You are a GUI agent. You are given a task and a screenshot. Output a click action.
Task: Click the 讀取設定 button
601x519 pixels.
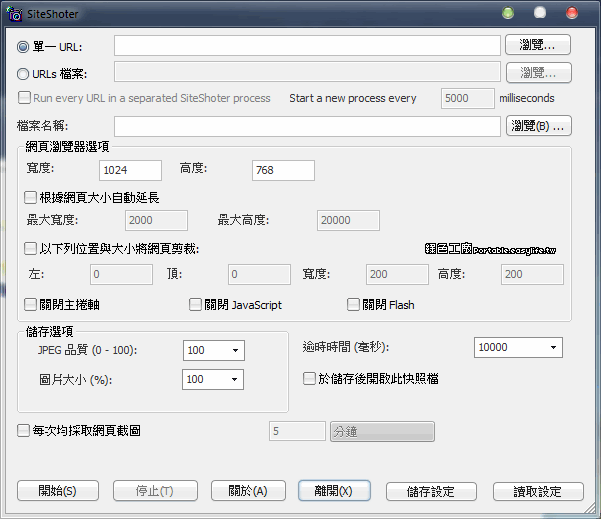pos(538,491)
